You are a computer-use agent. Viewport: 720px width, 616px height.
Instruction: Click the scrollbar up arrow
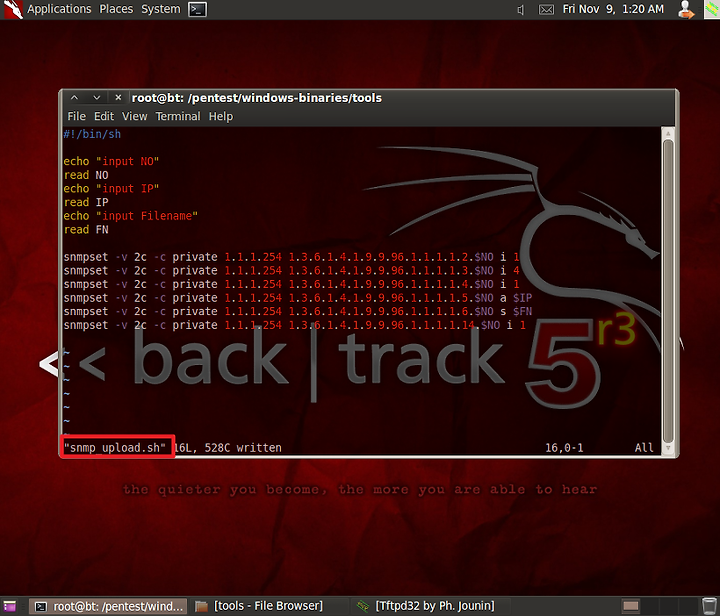click(x=668, y=134)
